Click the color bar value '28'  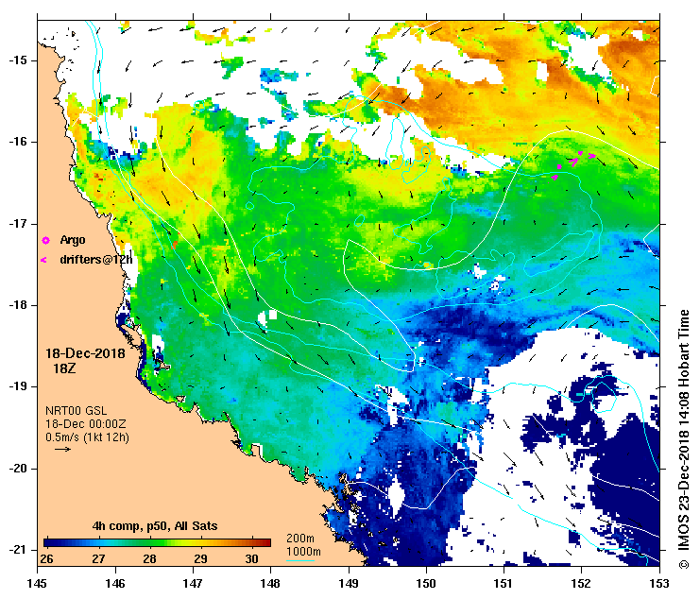(149, 558)
